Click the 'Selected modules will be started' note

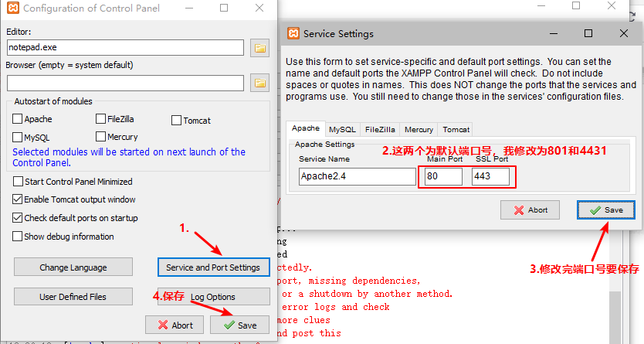point(128,157)
